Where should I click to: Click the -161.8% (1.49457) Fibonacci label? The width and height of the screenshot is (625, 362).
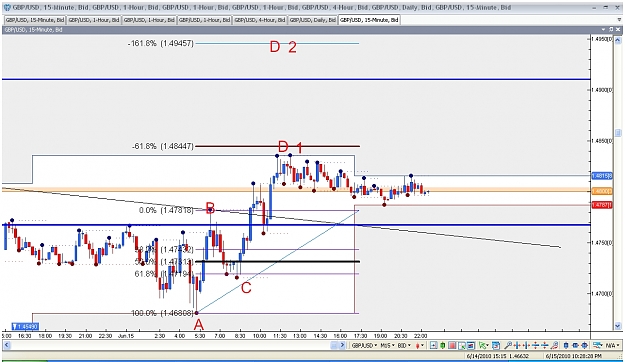161,43
